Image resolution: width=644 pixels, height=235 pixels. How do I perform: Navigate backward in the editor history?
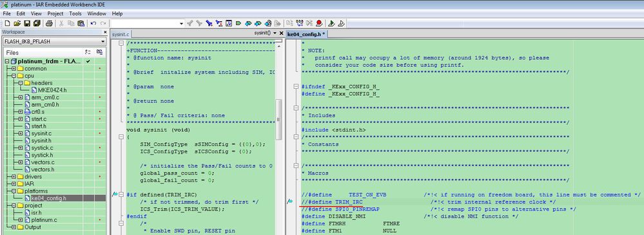click(268, 23)
